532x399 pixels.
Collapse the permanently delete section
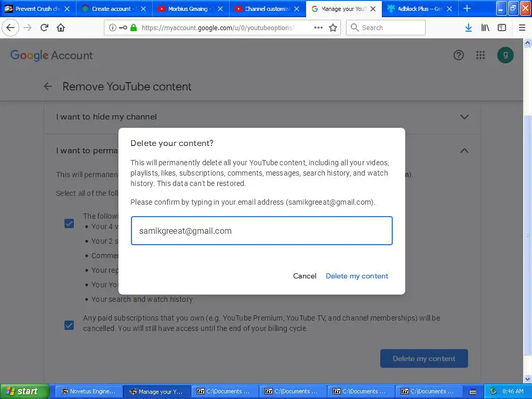(x=464, y=151)
